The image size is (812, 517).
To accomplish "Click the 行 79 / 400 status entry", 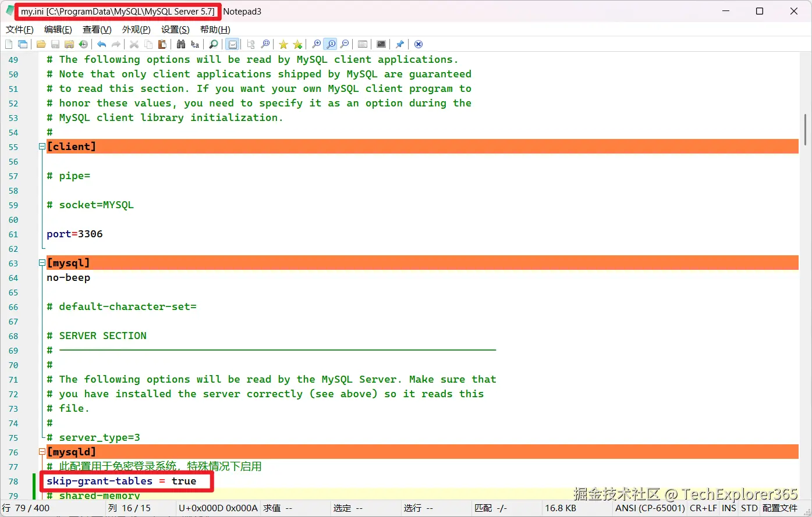I will 26,508.
